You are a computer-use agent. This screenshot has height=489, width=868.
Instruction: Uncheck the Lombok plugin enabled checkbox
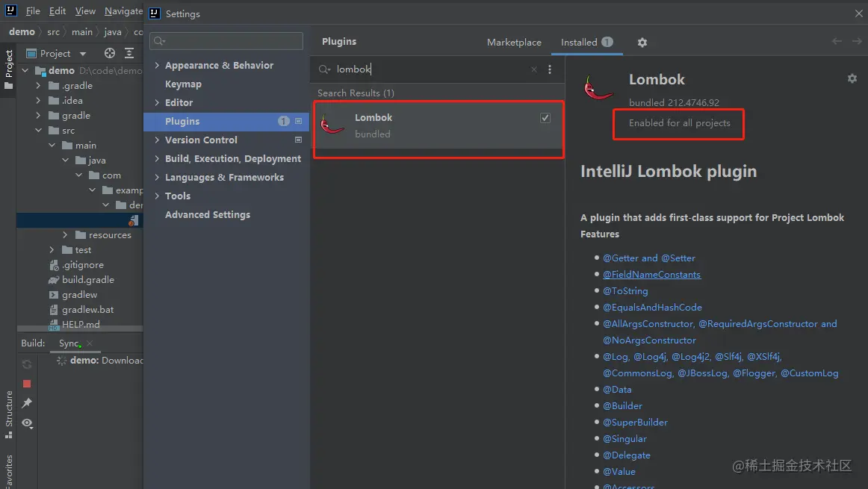(x=545, y=118)
